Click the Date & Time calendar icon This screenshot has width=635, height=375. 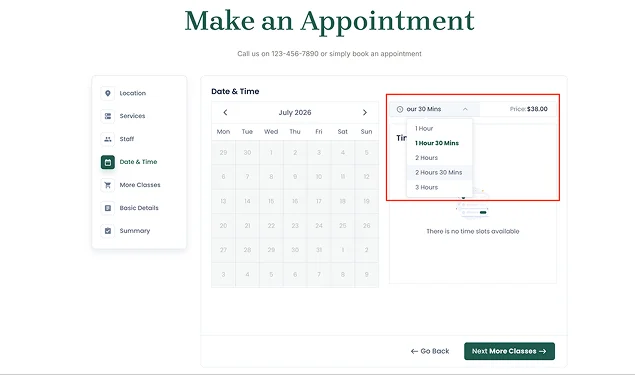pos(108,162)
